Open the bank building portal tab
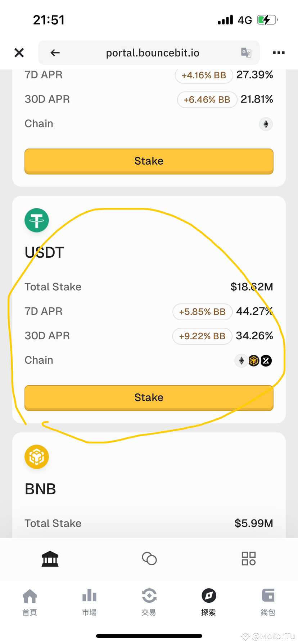298x644 pixels. tap(50, 559)
